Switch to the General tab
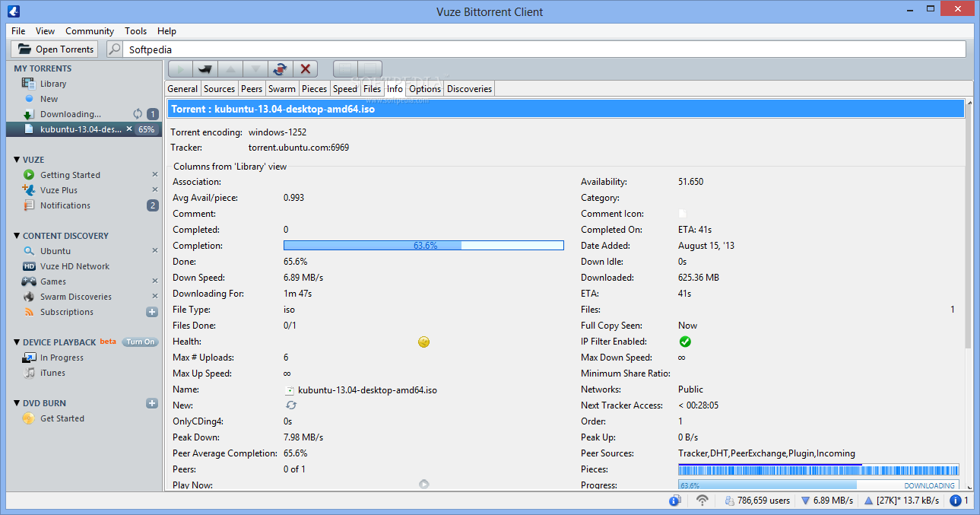The height and width of the screenshot is (515, 980). [x=182, y=89]
